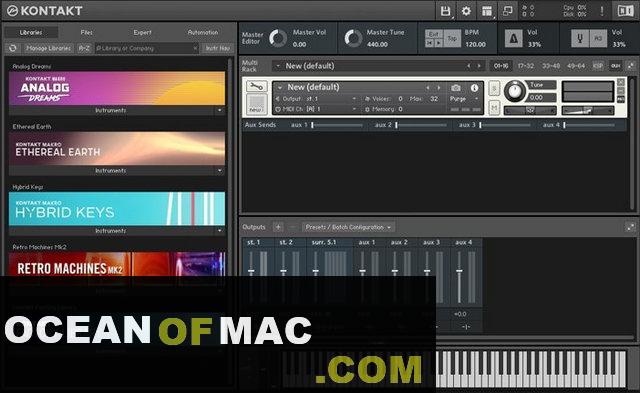Image resolution: width=640 pixels, height=393 pixels.
Task: Switch to the Automation tab
Action: click(x=203, y=32)
